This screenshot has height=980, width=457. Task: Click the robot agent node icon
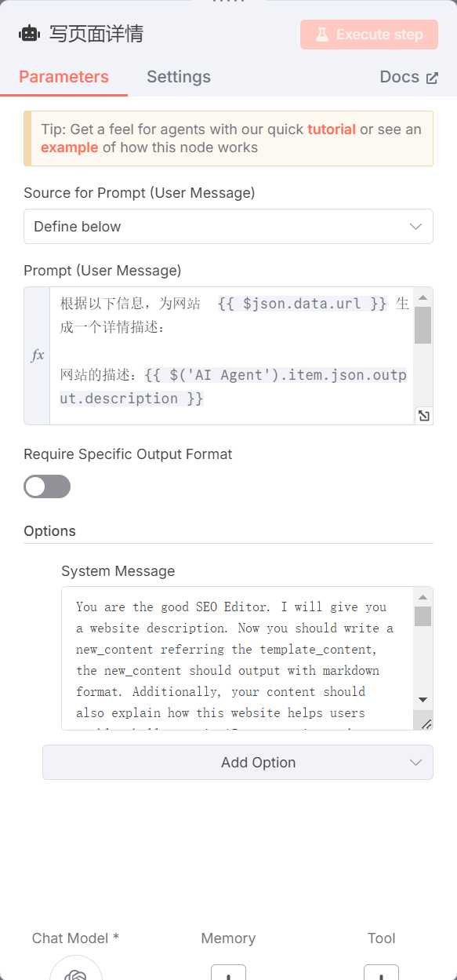pyautogui.click(x=30, y=34)
